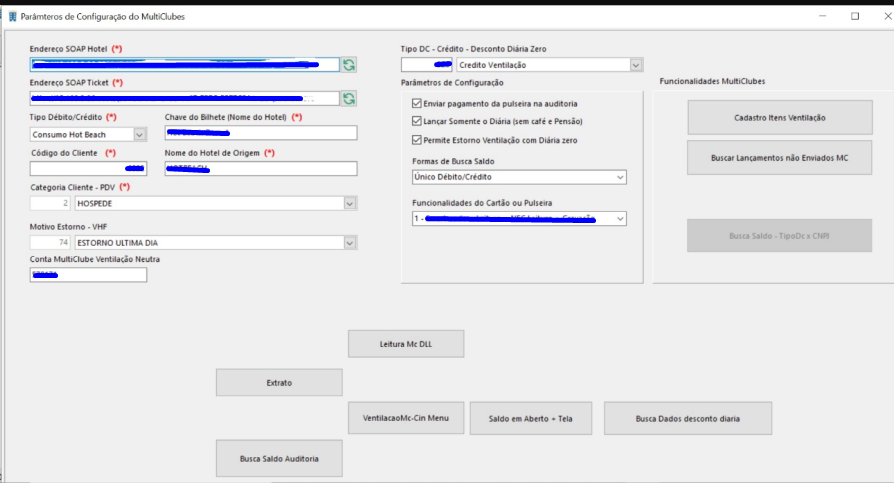Screen dimensions: 894x483
Task: Open Funcionalidades do Cartão ou Pulseira dropdown
Action: tap(620, 219)
